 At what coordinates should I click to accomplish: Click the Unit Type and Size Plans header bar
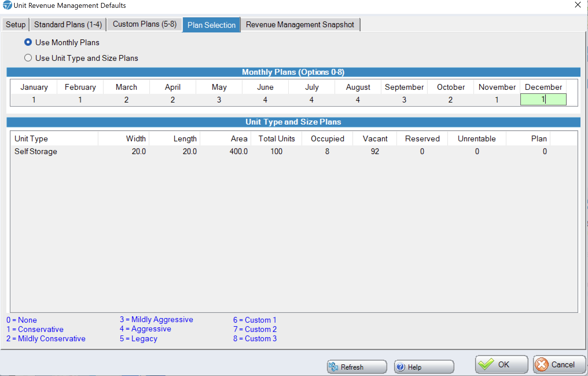click(x=293, y=122)
